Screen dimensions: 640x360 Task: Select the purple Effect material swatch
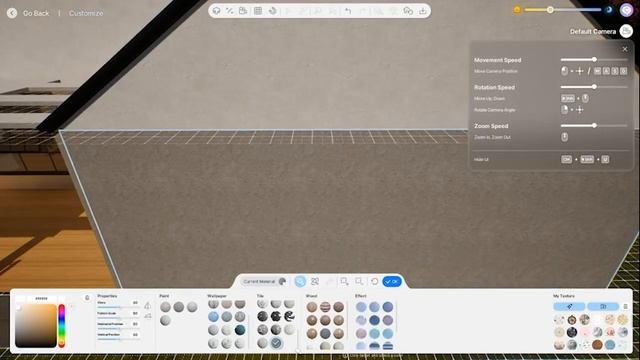pyautogui.click(x=388, y=320)
